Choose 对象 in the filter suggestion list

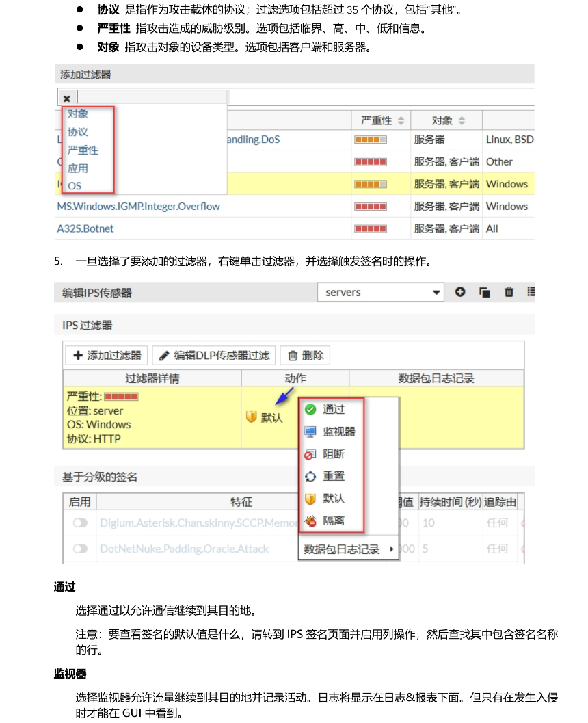click(77, 114)
